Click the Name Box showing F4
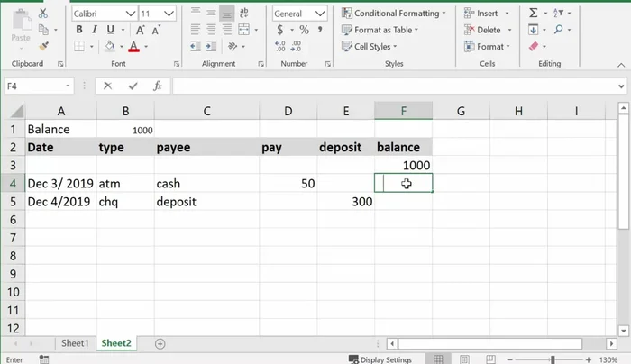 coord(34,86)
